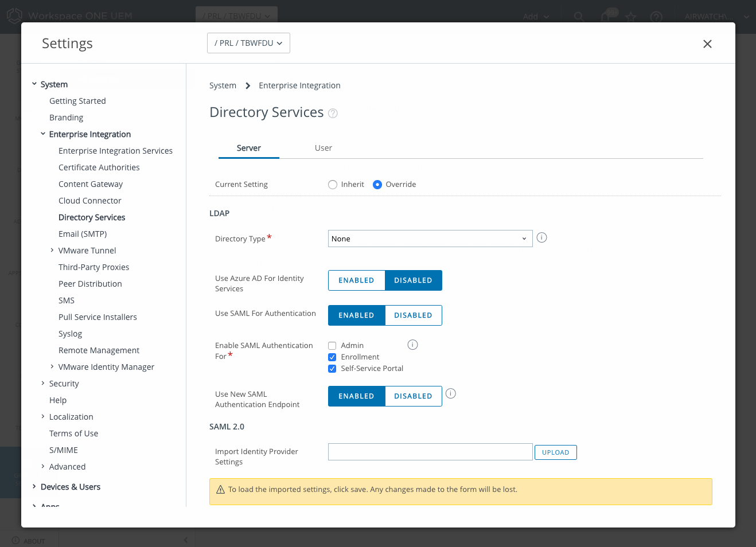This screenshot has width=756, height=547.
Task: Expand the Security section
Action: 43,384
